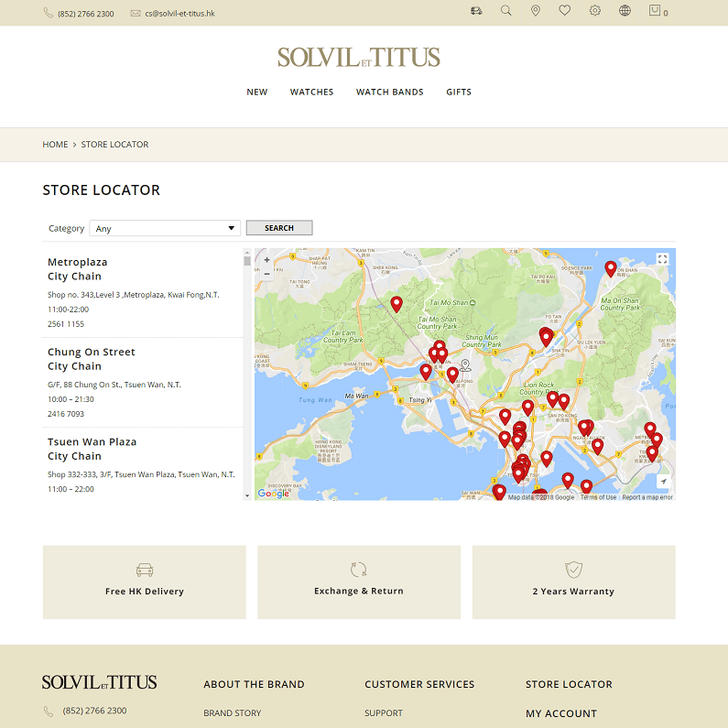728x728 pixels.
Task: Zoom out on the map
Action: coord(267,274)
